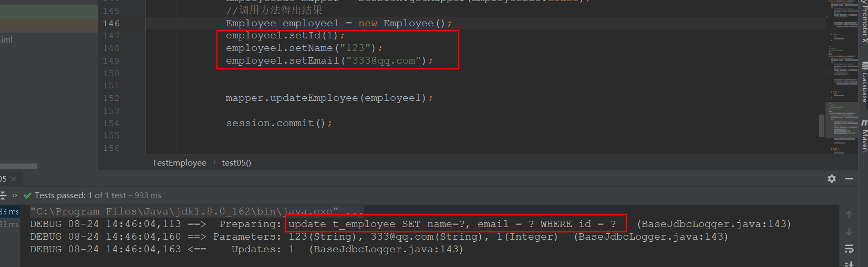Click the java.exe command line output
Screen dimensions: 868x267
(x=196, y=211)
